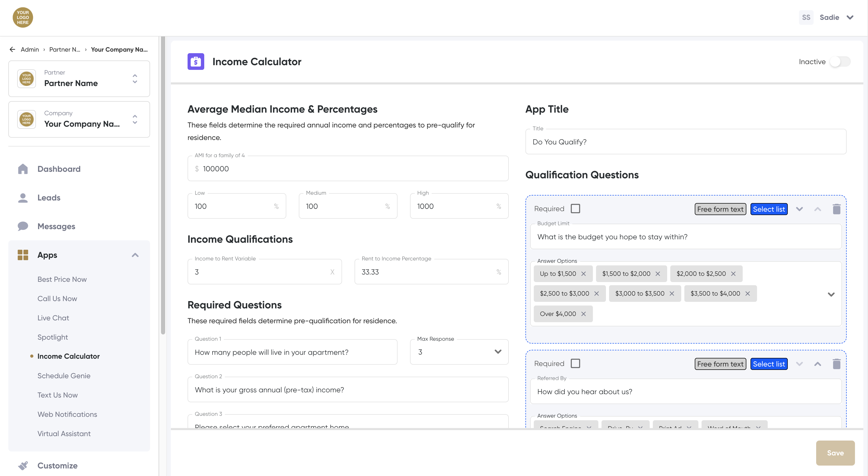Open Schedule Genie from Apps menu

tap(64, 376)
